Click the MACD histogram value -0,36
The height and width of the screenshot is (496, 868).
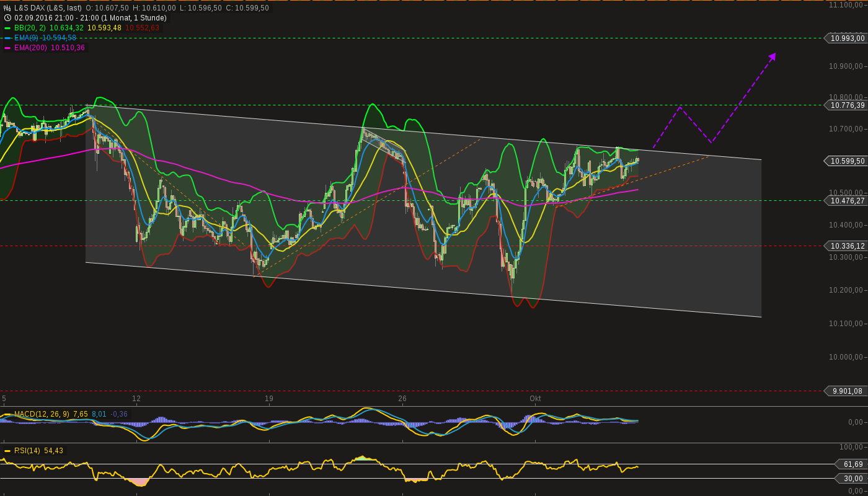pos(119,414)
